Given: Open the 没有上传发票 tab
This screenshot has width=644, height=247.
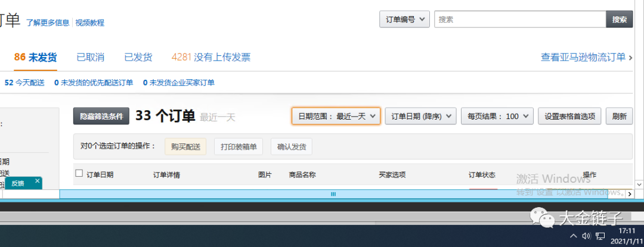Looking at the screenshot, I should pos(211,57).
